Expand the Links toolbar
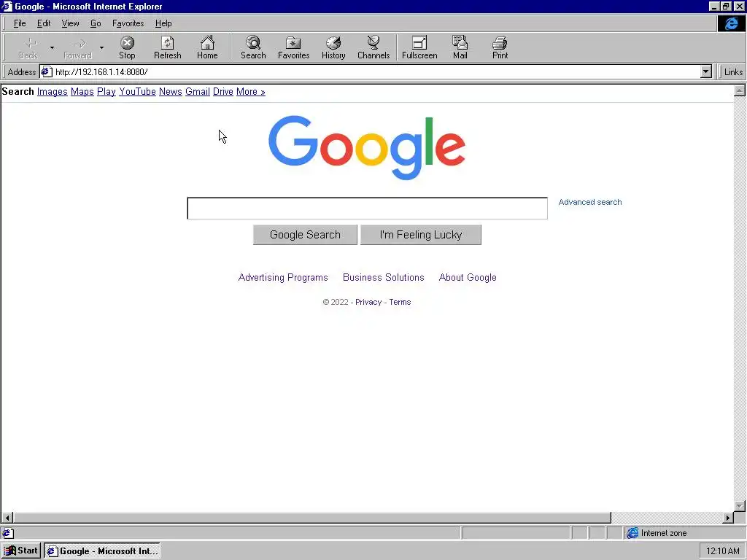 point(732,72)
